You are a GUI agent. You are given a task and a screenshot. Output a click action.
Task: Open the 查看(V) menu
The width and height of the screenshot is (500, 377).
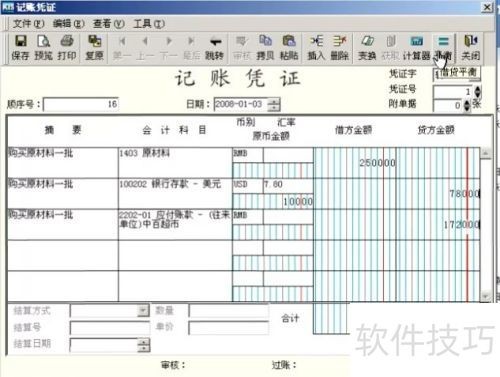[x=109, y=24]
